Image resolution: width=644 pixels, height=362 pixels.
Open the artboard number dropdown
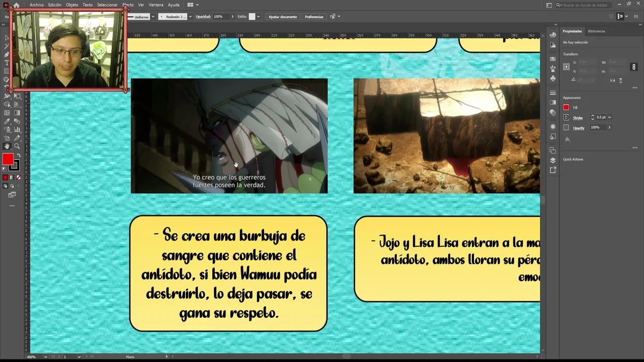click(79, 357)
